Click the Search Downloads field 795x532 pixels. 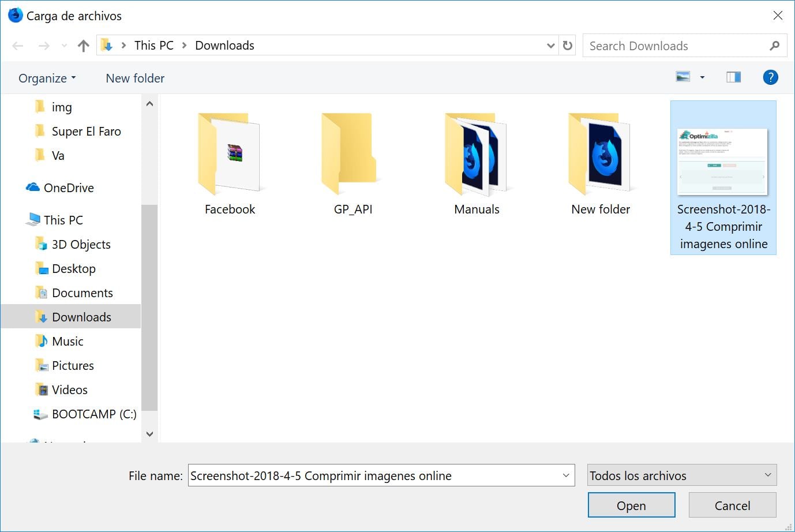coord(675,46)
